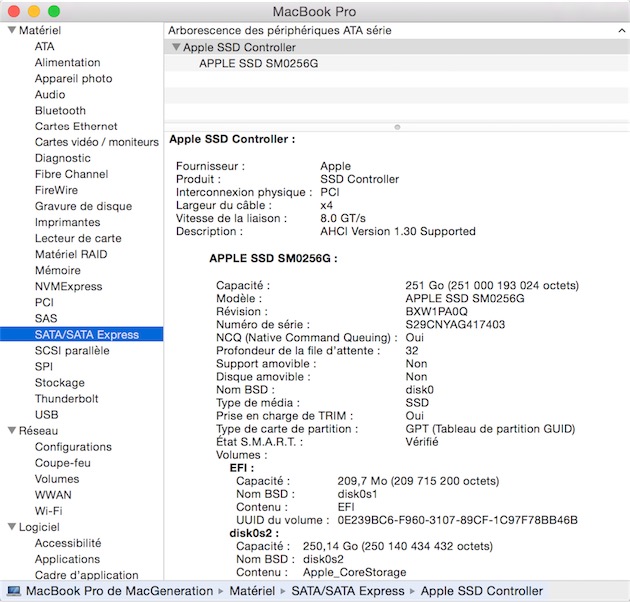The width and height of the screenshot is (630, 602).
Task: Select Applications under Logiciel
Action: click(67, 559)
